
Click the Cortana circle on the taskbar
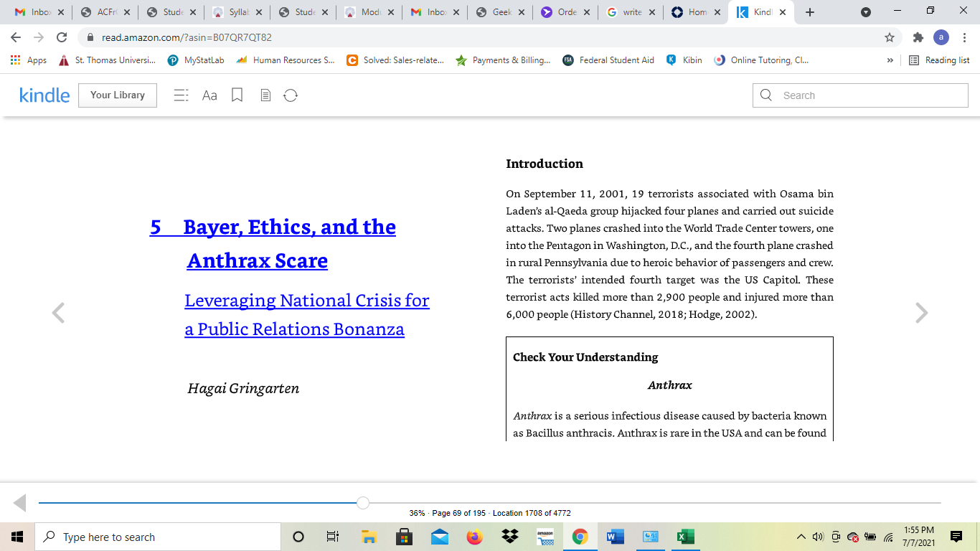(x=298, y=537)
